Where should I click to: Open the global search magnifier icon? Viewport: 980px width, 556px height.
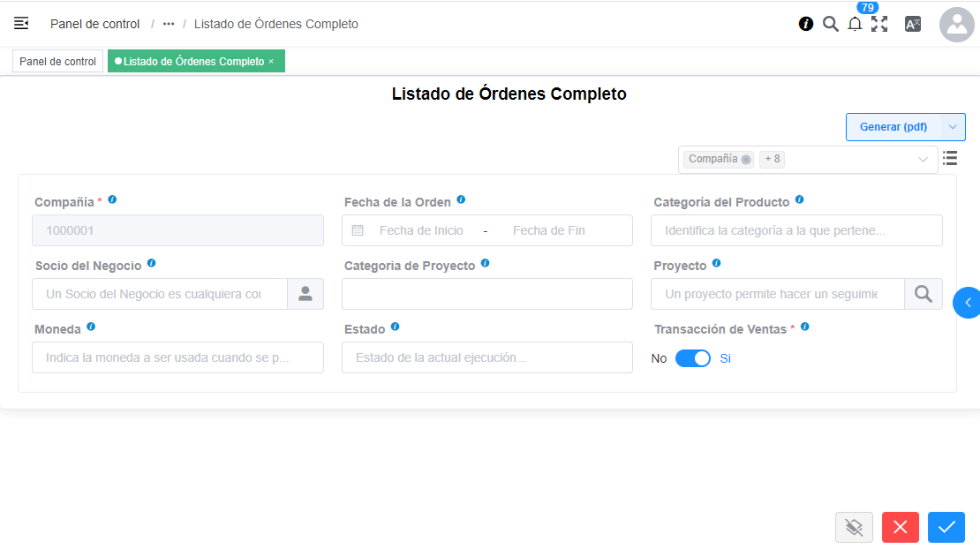point(830,24)
